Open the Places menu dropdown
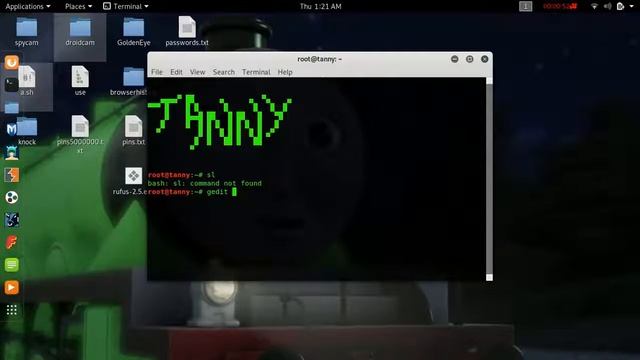 (x=78, y=6)
